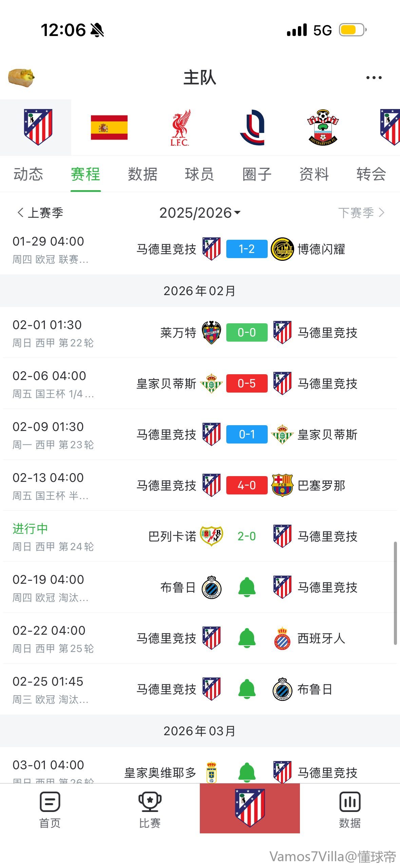Open the 2025/2026 season dropdown
The width and height of the screenshot is (400, 868).
[200, 213]
